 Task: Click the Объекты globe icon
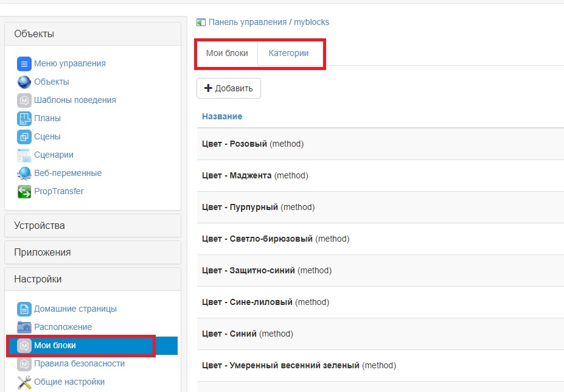click(24, 82)
